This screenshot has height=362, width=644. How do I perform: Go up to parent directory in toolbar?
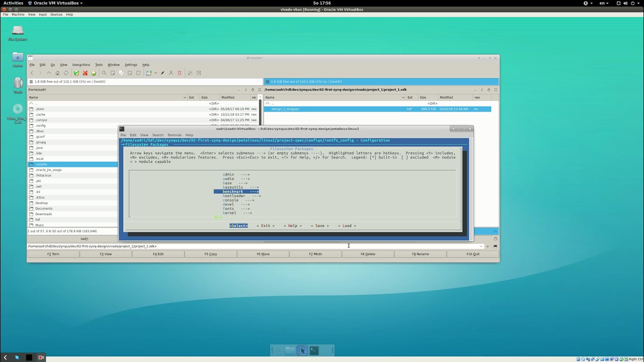pos(49,73)
